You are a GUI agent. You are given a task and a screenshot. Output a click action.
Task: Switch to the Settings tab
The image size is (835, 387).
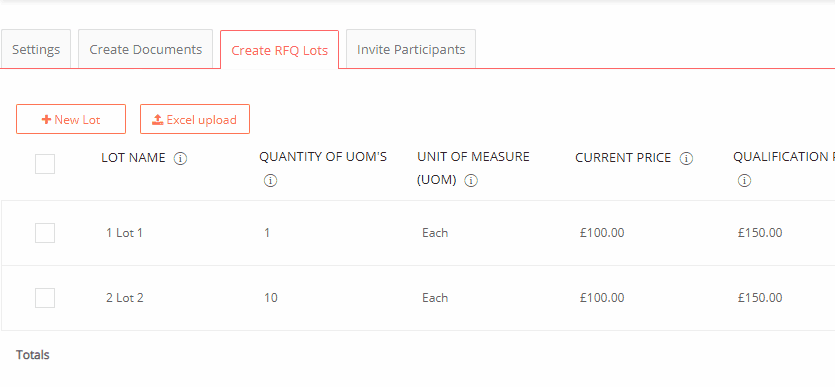36,50
